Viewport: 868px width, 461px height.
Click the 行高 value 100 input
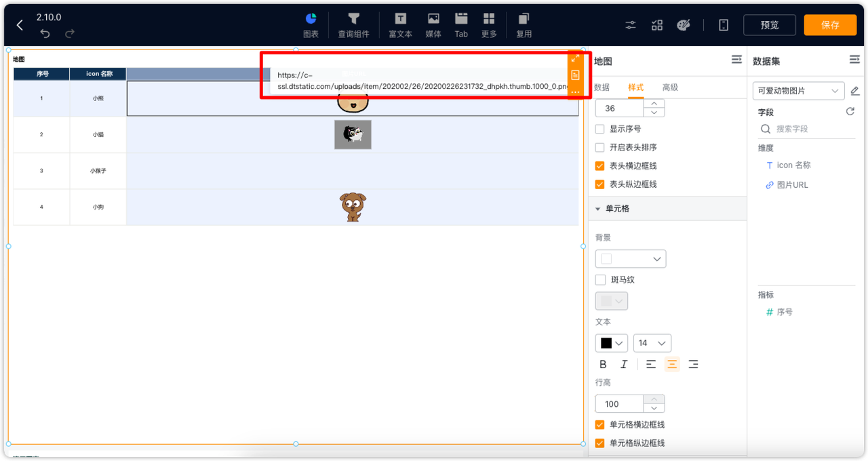[x=619, y=404]
